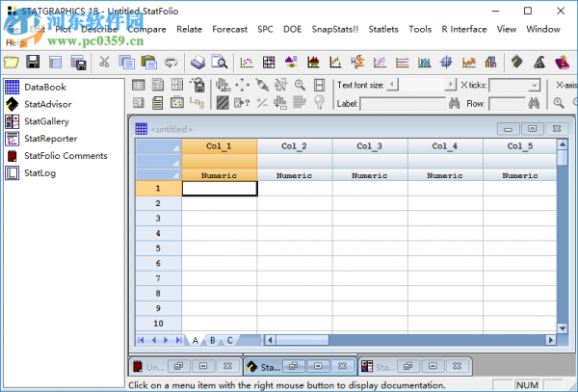Decrease text font size with left arrow
The image size is (578, 392).
tap(392, 85)
